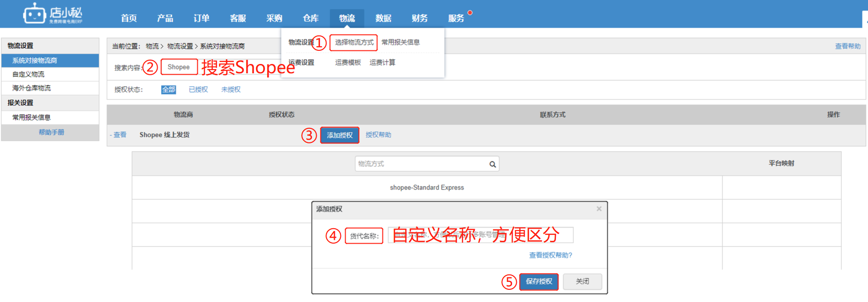Open the 服务 top navigation tab
This screenshot has height=302, width=868.
456,18
